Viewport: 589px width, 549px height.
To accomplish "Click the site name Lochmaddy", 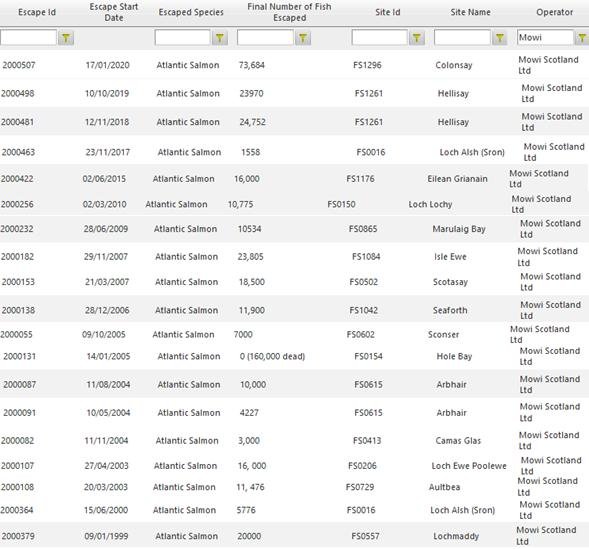I will [456, 537].
